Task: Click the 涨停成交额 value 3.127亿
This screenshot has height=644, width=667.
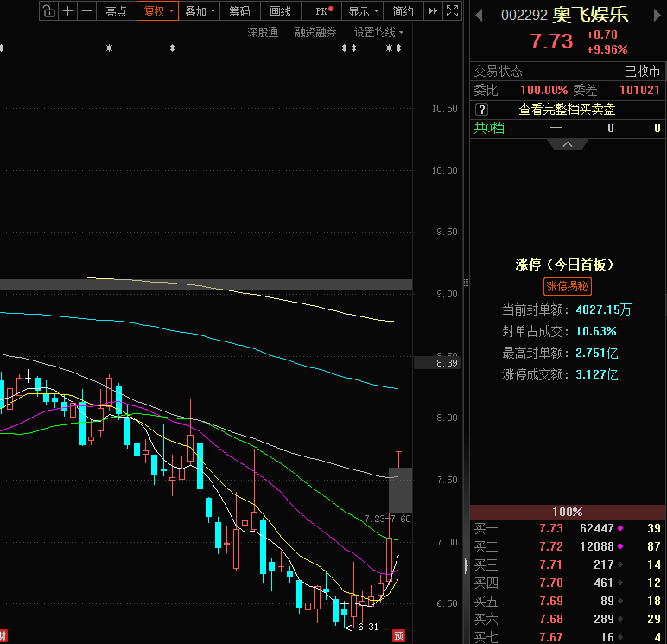Action: click(597, 374)
